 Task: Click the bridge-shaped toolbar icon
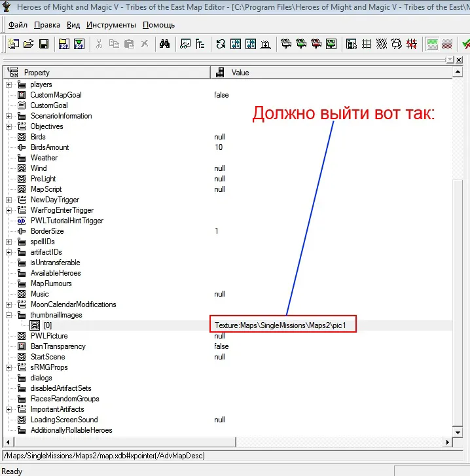click(x=266, y=44)
